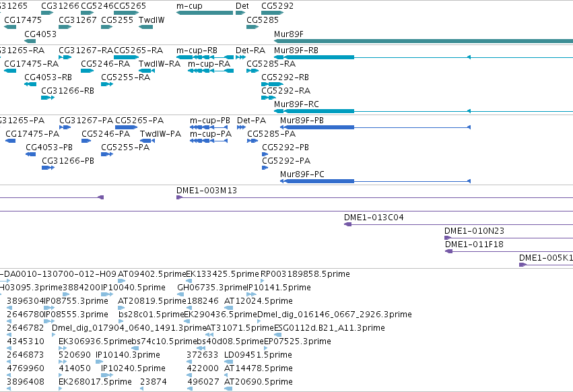Viewport: 573px width, 392px height.
Task: Click the TwdlW gene label
Action: tap(151, 20)
